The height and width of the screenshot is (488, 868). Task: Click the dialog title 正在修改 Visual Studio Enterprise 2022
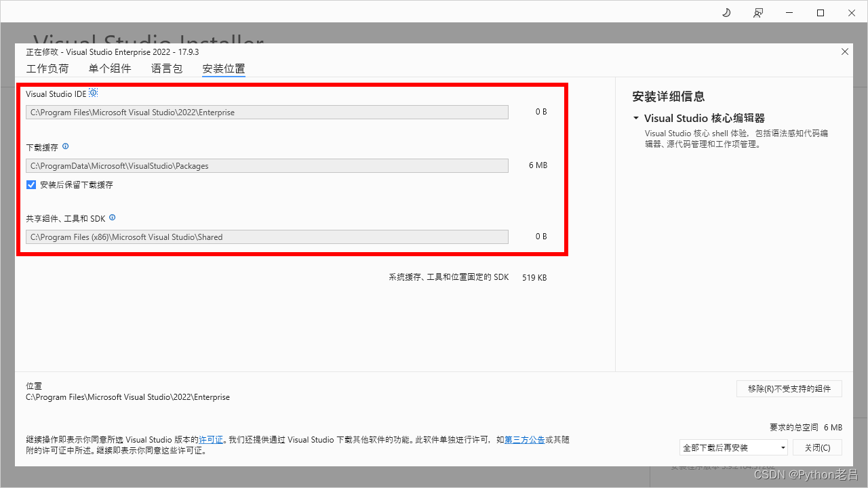112,52
